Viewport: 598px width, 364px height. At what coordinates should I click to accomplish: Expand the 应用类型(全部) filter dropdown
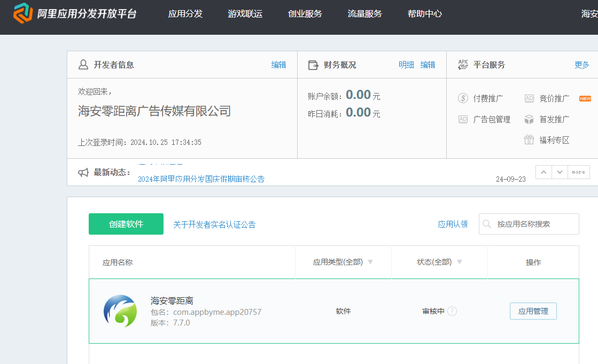pyautogui.click(x=370, y=262)
